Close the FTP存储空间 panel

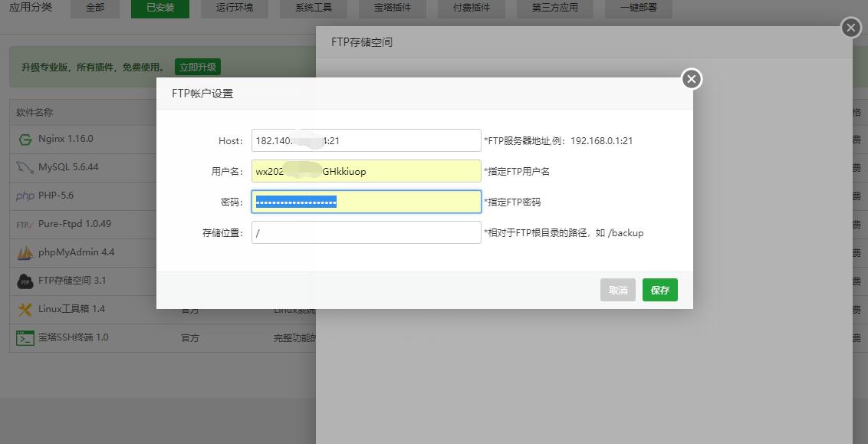(850, 28)
